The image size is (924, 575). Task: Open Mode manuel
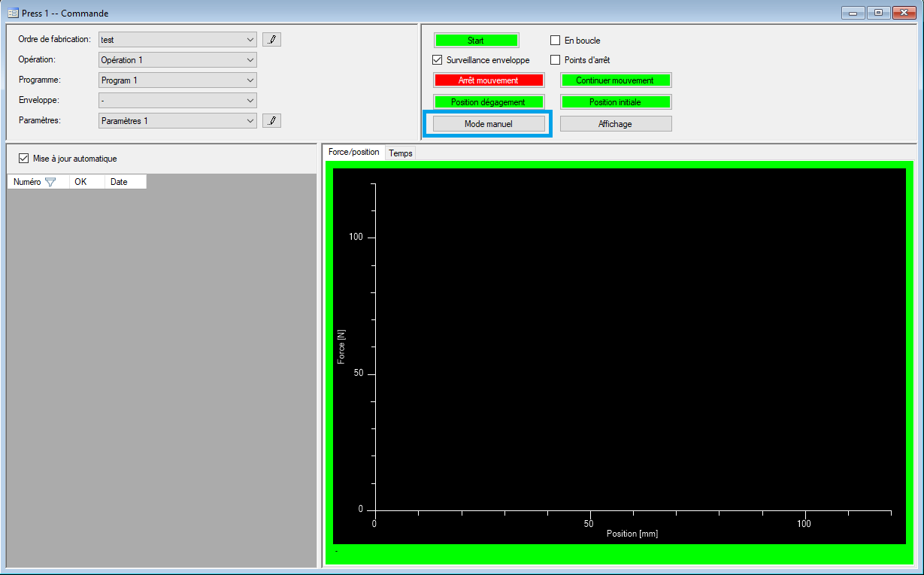click(x=489, y=124)
